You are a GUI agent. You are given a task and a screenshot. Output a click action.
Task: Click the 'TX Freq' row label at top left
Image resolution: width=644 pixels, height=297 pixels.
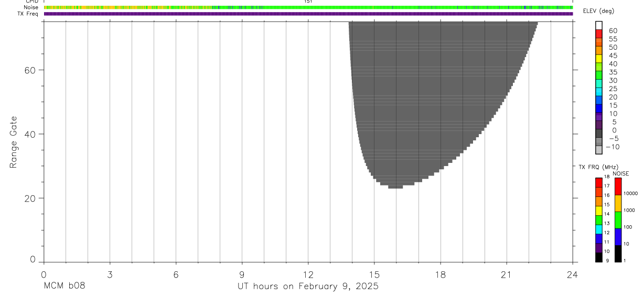[x=28, y=14]
